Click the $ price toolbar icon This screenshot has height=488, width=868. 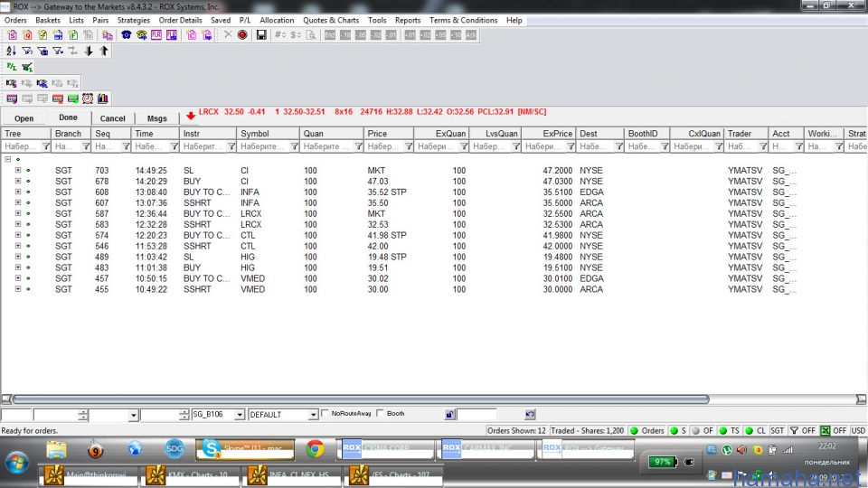coord(297,35)
